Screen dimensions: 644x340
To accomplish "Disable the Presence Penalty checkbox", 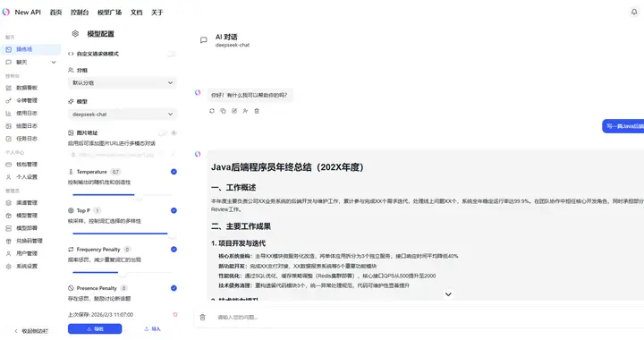I will [174, 288].
